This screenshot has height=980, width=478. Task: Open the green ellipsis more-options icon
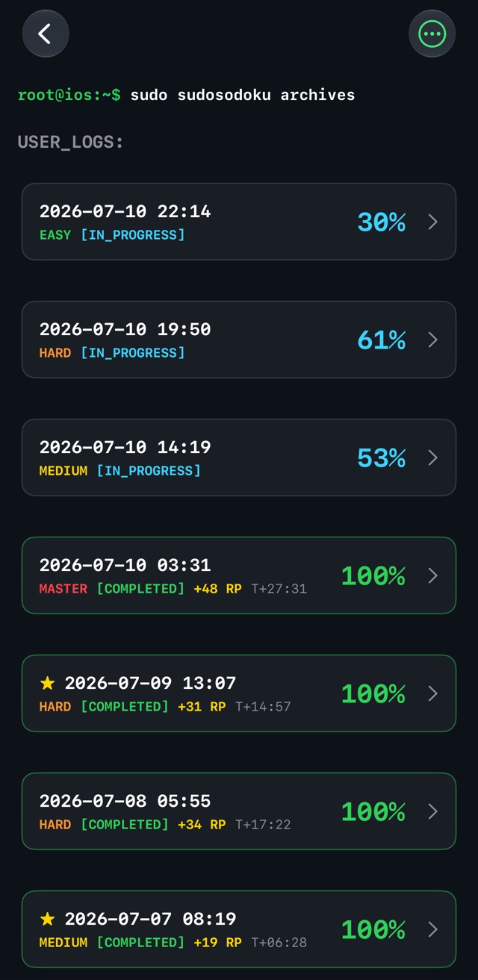(x=432, y=34)
